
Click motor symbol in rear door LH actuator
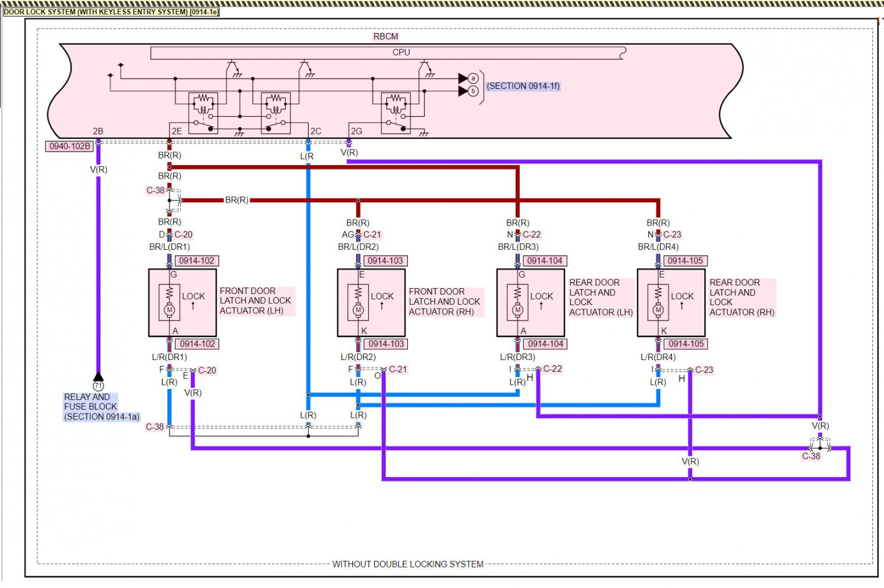click(517, 310)
